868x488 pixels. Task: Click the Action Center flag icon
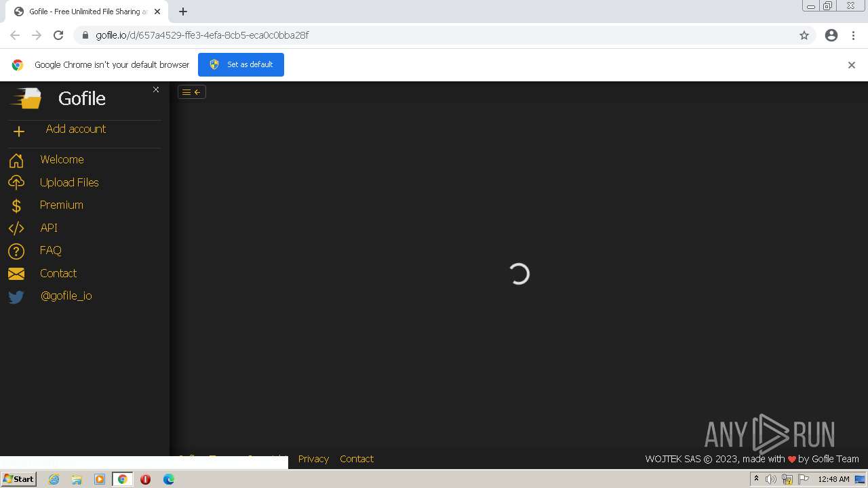click(x=804, y=479)
